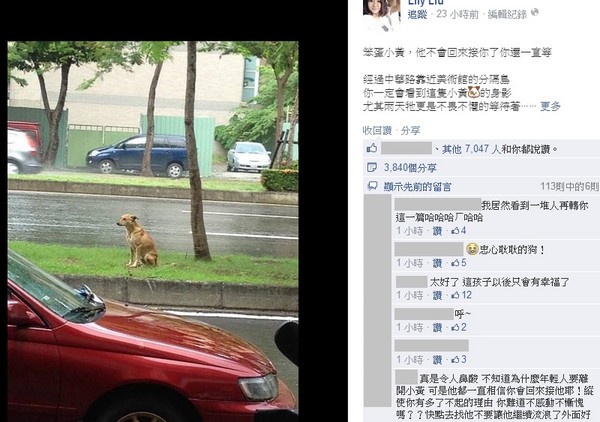Click the 分享 link under the post
This screenshot has height=422, width=600.
[411, 130]
